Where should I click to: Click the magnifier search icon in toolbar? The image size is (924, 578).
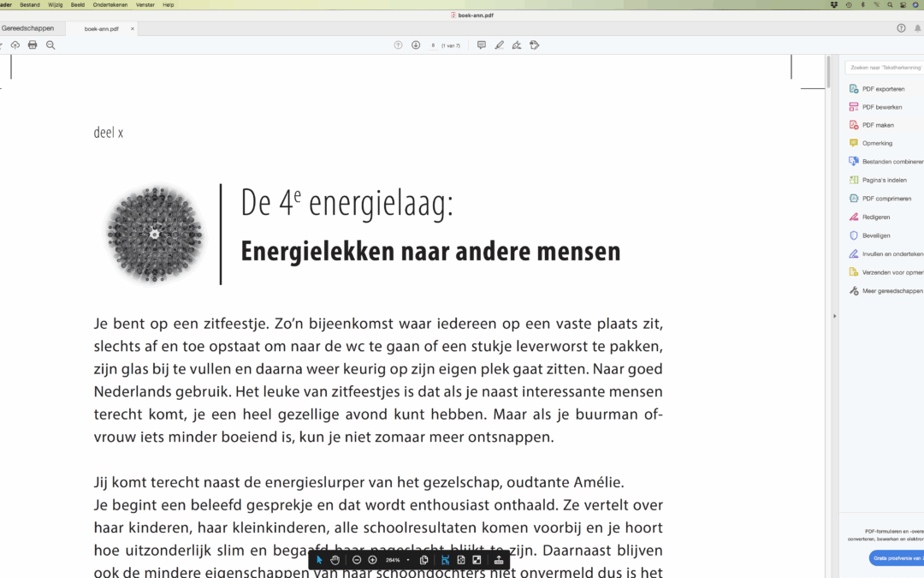coord(50,45)
